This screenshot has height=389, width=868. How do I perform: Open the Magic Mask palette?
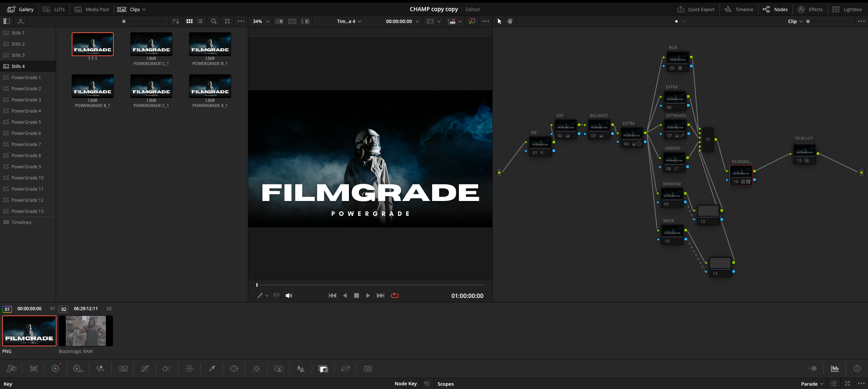click(279, 369)
